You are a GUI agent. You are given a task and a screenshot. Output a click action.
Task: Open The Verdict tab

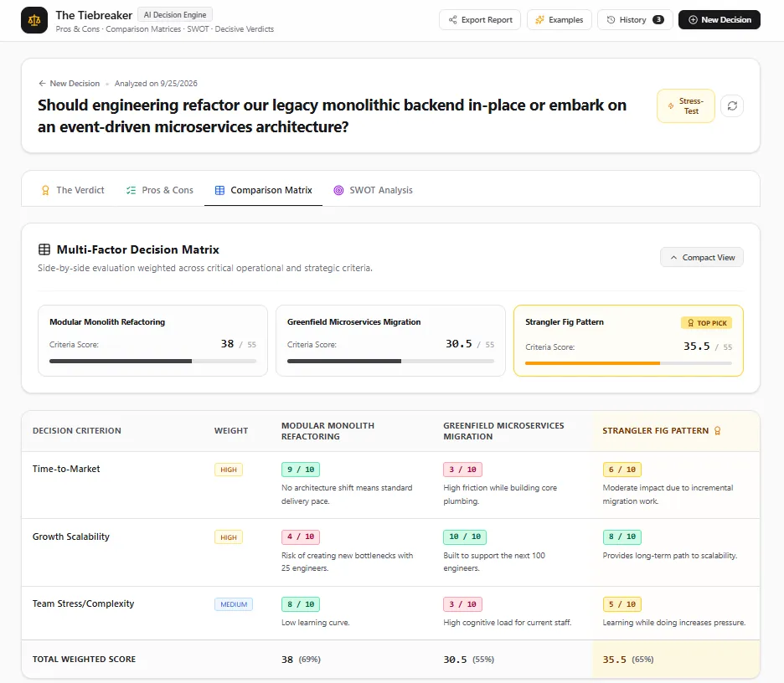[x=73, y=190]
